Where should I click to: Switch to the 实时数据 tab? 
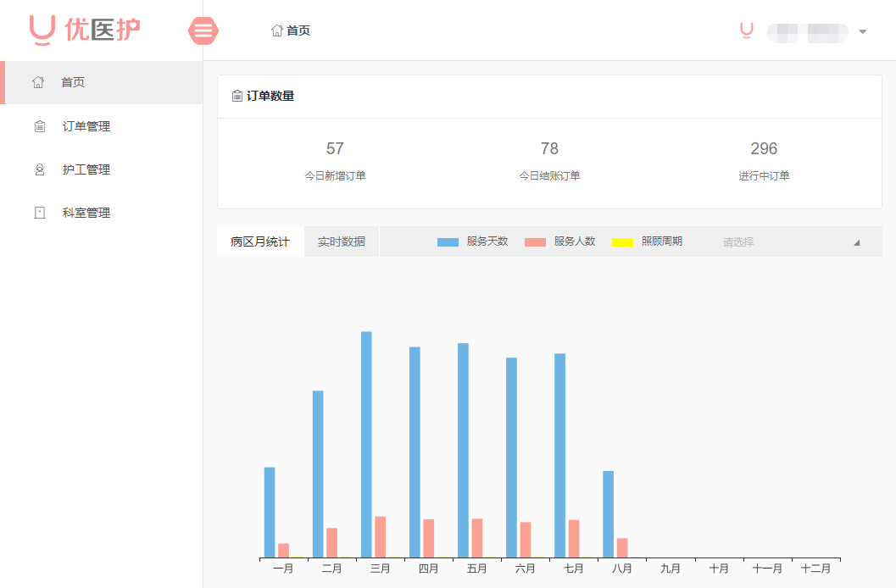pyautogui.click(x=342, y=241)
